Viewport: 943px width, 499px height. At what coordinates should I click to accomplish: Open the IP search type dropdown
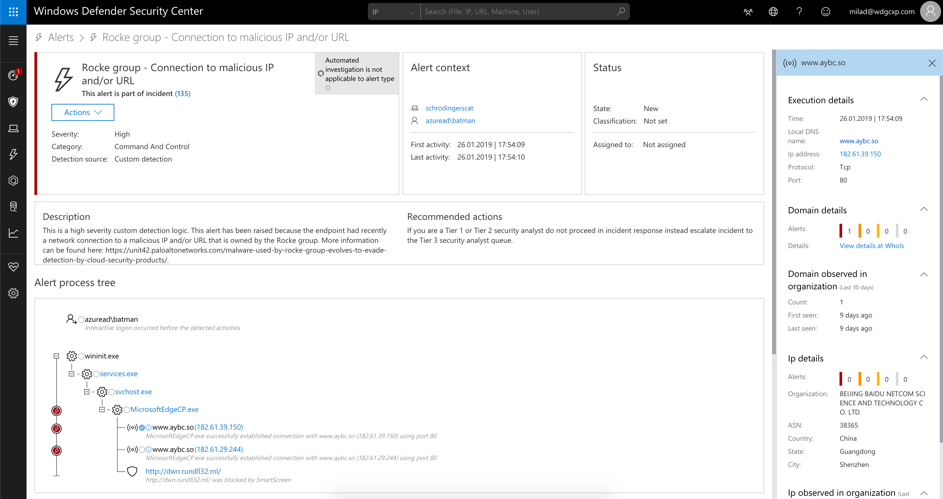tap(394, 11)
